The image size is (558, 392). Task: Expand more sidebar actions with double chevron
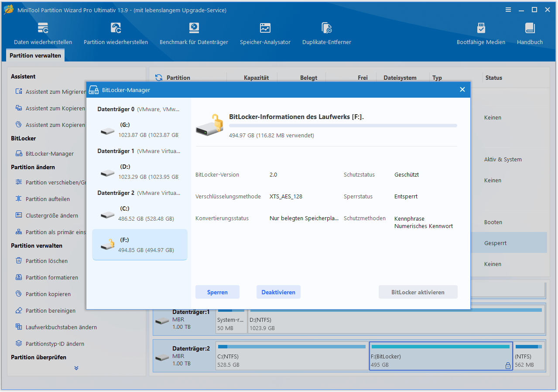tap(76, 368)
